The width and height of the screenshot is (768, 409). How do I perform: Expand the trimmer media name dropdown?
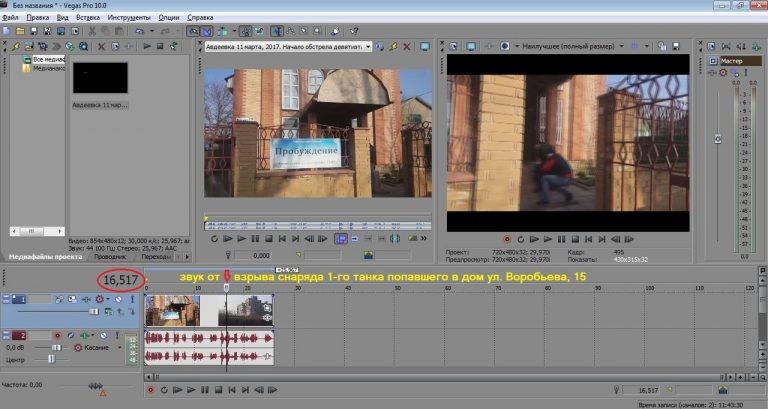click(x=368, y=46)
